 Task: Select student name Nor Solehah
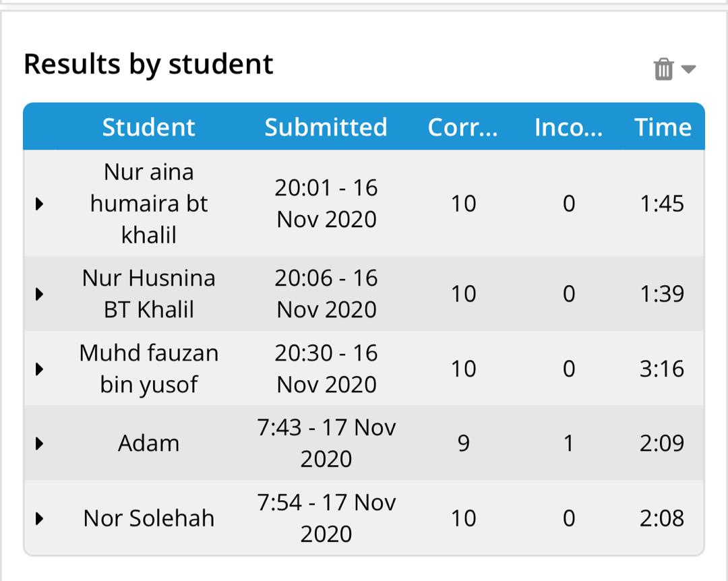coord(148,518)
